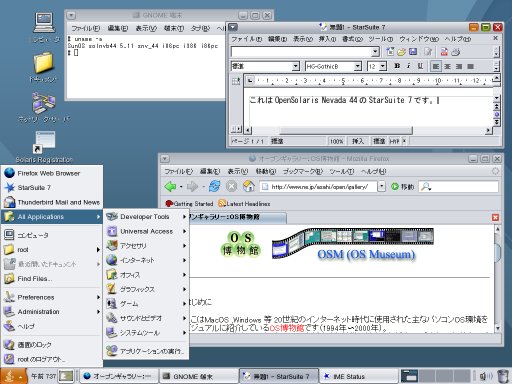This screenshot has width=512, height=384.
Task: Switch to GNOME 端末 taskbar button
Action: click(199, 376)
